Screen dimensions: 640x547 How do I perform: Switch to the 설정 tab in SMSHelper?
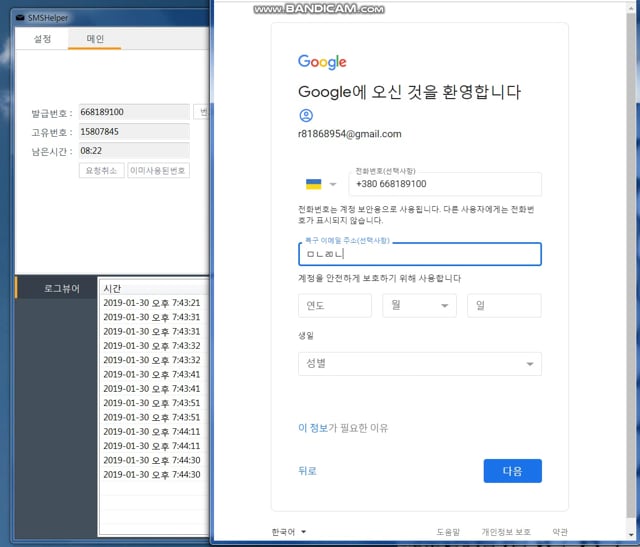(42, 39)
